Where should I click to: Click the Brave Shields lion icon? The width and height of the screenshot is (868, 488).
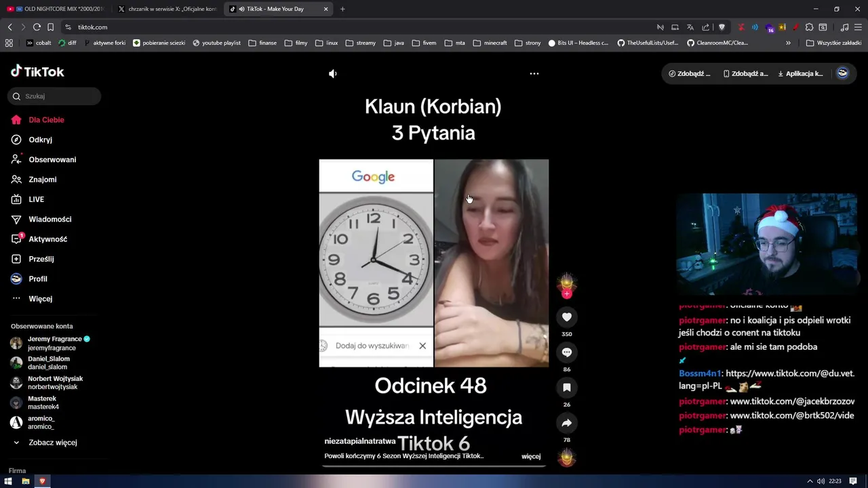click(x=722, y=27)
